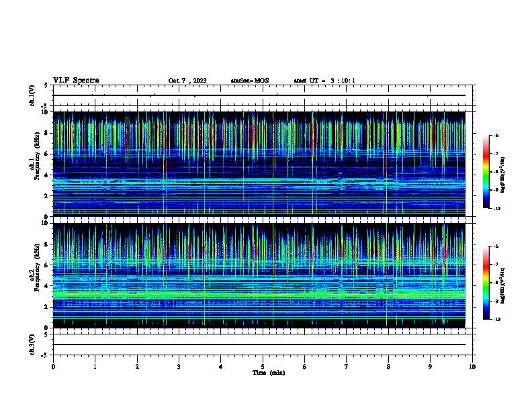Image resolution: width=532 pixels, height=411 pixels.
Task: Click the "8" kHz tick of ch.1 panel
Action: pyautogui.click(x=47, y=133)
